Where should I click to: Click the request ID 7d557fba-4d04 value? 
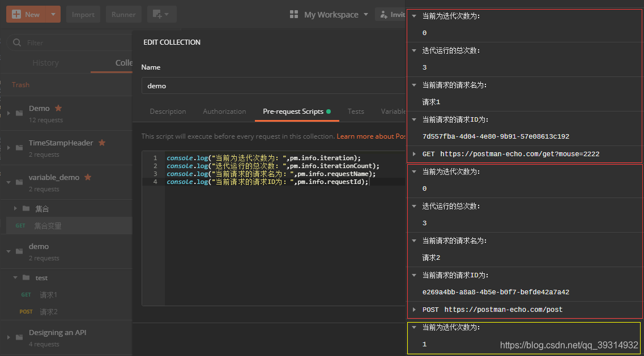pyautogui.click(x=496, y=136)
